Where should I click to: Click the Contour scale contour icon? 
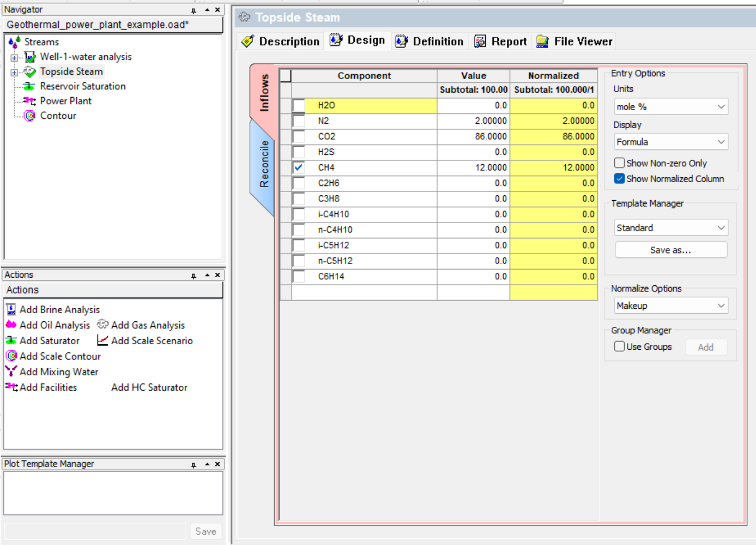coord(30,116)
